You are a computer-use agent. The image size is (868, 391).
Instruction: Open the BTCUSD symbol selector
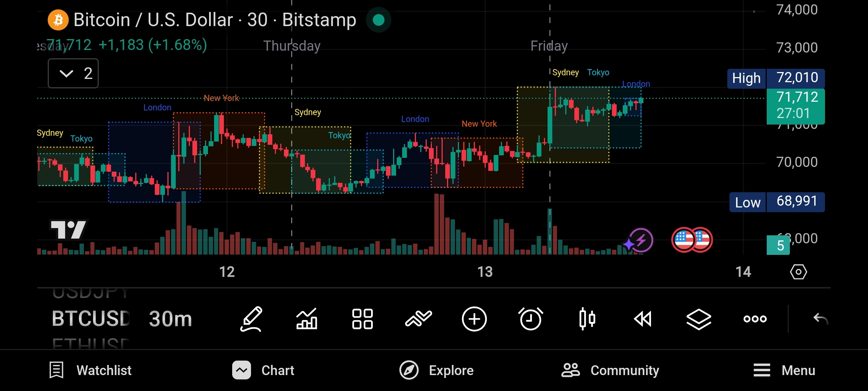click(91, 319)
